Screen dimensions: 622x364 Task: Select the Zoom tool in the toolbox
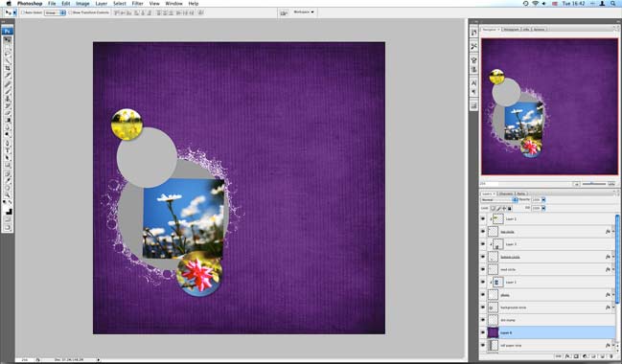pyautogui.click(x=8, y=194)
